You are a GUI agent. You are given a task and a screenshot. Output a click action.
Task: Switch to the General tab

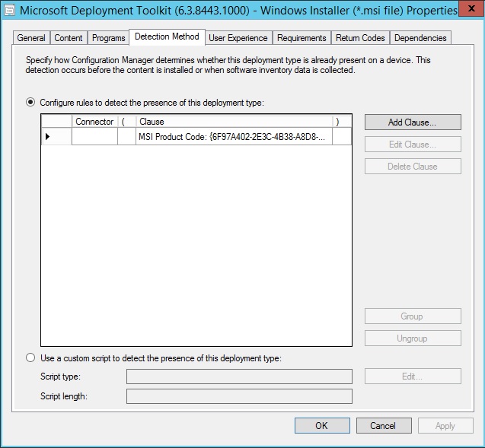[31, 38]
